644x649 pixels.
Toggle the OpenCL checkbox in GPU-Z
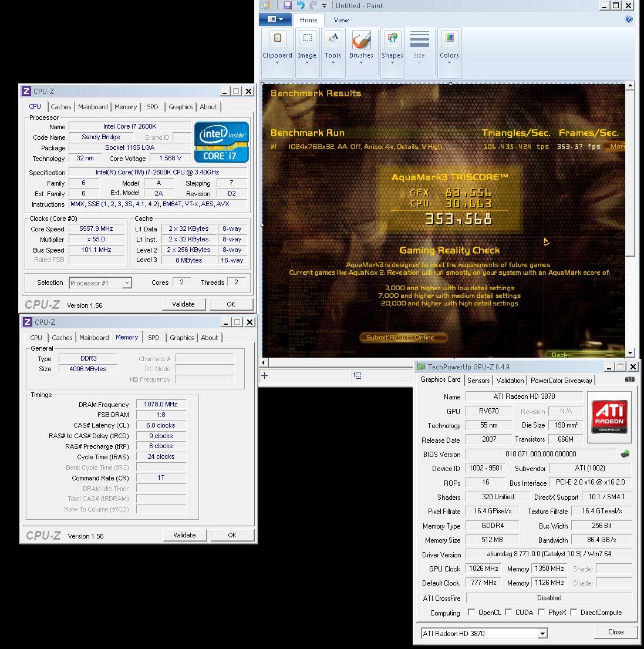pos(471,612)
